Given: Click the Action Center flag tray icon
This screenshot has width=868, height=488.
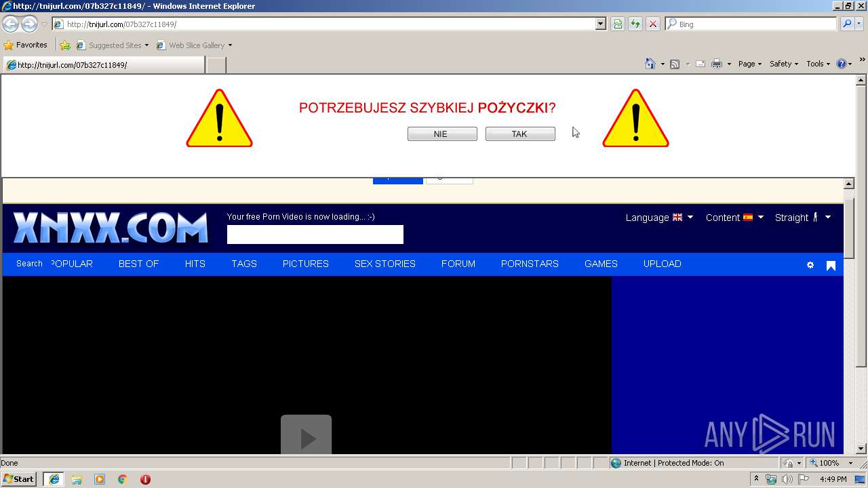Looking at the screenshot, I should tap(804, 479).
